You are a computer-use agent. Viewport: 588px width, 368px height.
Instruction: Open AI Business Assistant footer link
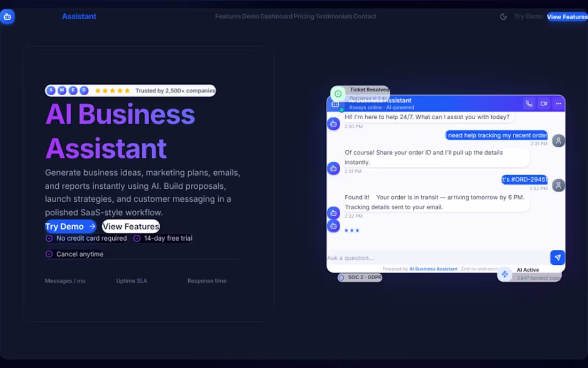433,269
